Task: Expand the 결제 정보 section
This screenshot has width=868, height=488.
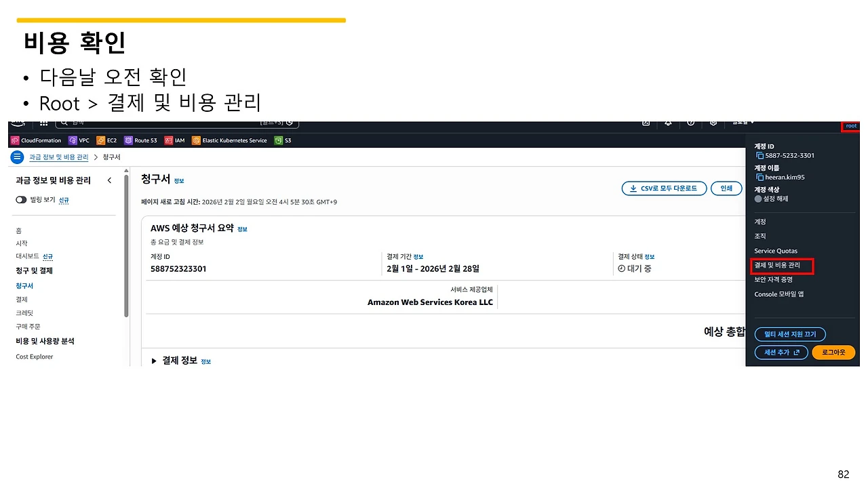Action: 154,361
